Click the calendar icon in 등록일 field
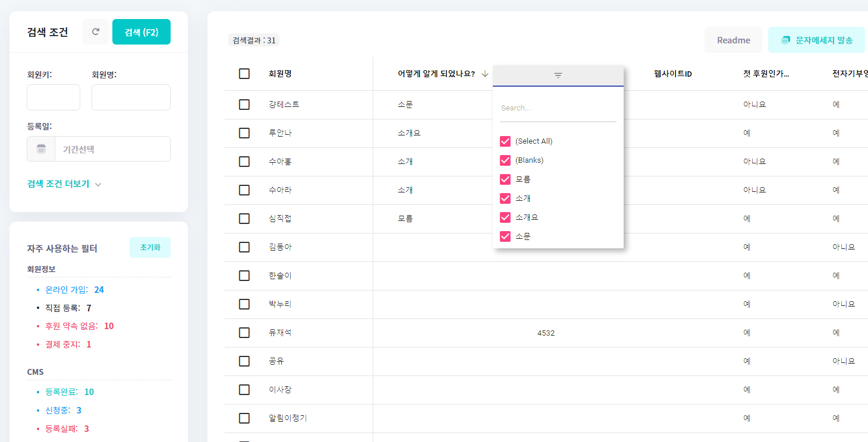 click(x=41, y=149)
